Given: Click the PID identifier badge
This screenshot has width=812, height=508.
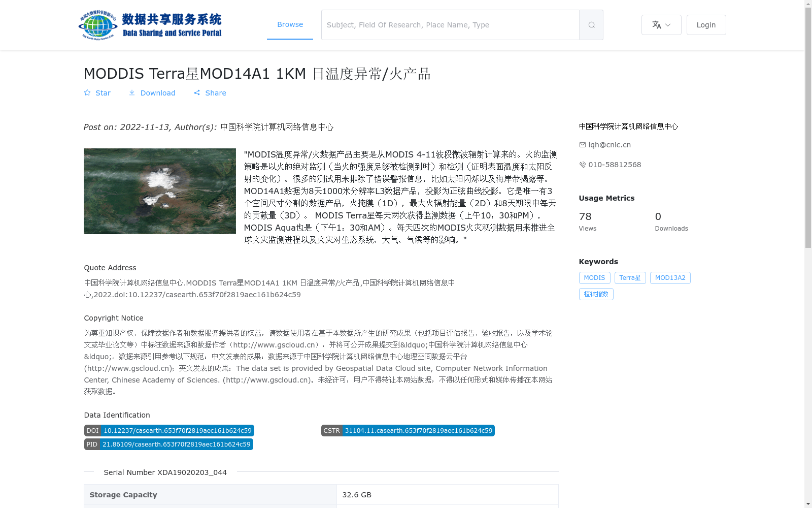Looking at the screenshot, I should click(x=168, y=444).
